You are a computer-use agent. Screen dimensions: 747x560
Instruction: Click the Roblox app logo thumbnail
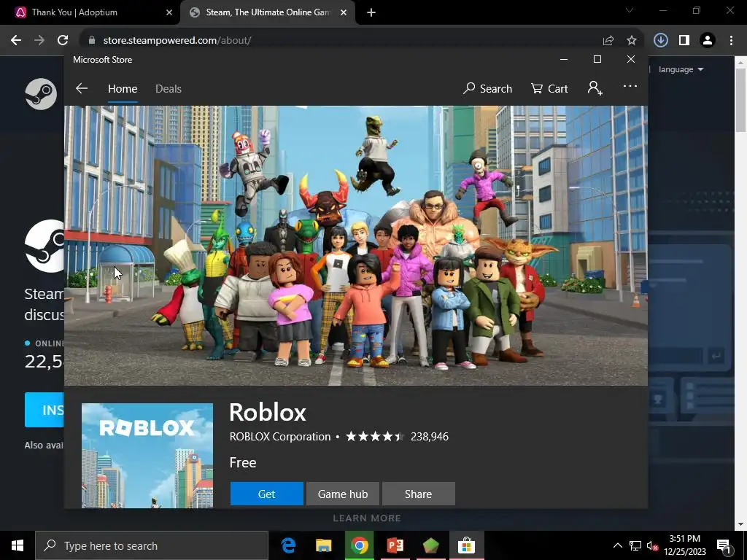147,455
